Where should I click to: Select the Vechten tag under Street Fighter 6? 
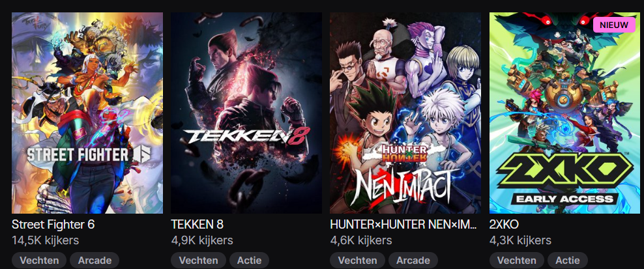click(39, 261)
